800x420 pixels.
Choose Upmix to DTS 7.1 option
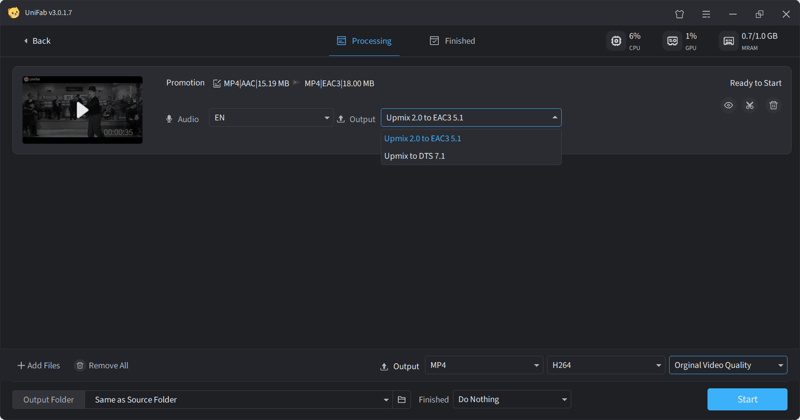(x=415, y=156)
